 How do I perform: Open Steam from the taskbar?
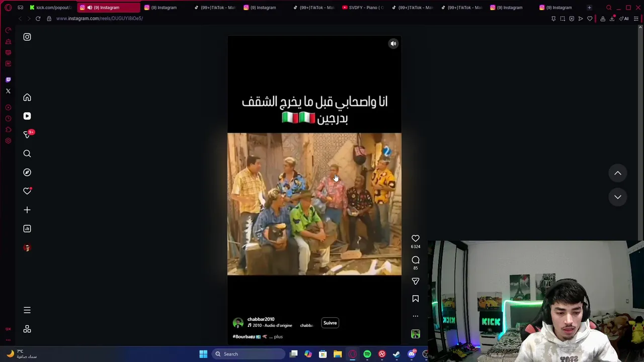point(396,354)
